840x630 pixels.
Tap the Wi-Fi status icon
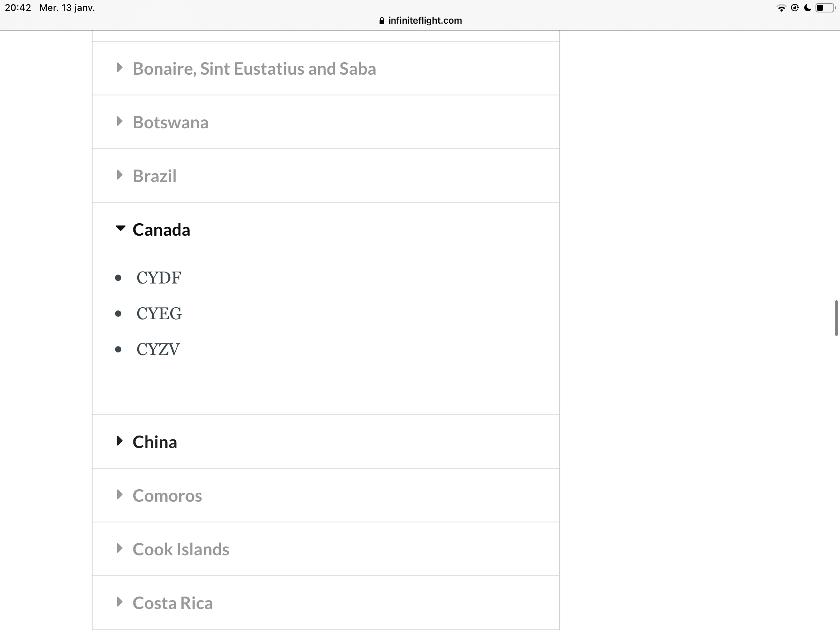[781, 8]
